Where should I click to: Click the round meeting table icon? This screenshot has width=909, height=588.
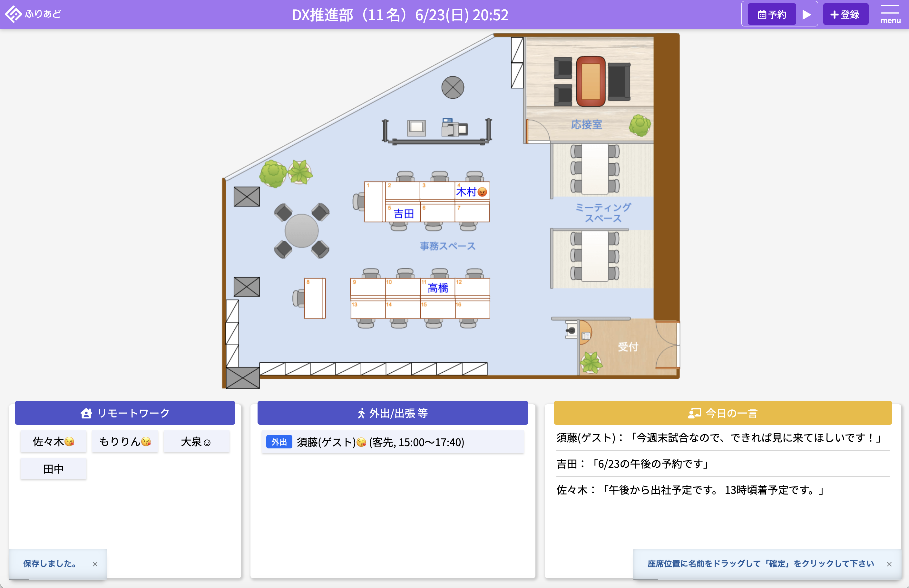(x=301, y=230)
